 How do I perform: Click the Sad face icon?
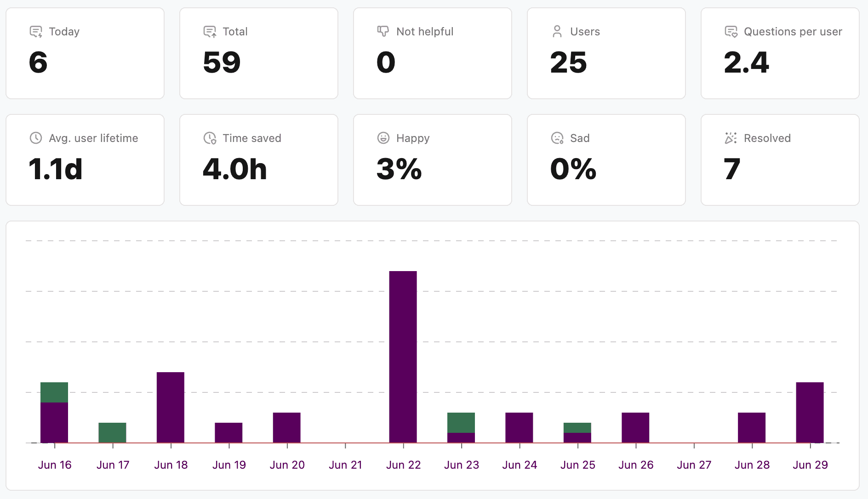[557, 138]
